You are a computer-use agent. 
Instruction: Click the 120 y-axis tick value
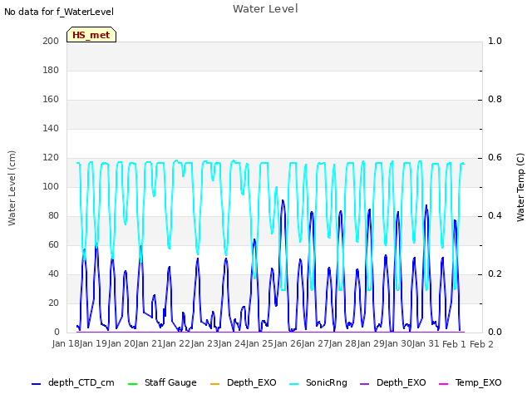coord(51,157)
